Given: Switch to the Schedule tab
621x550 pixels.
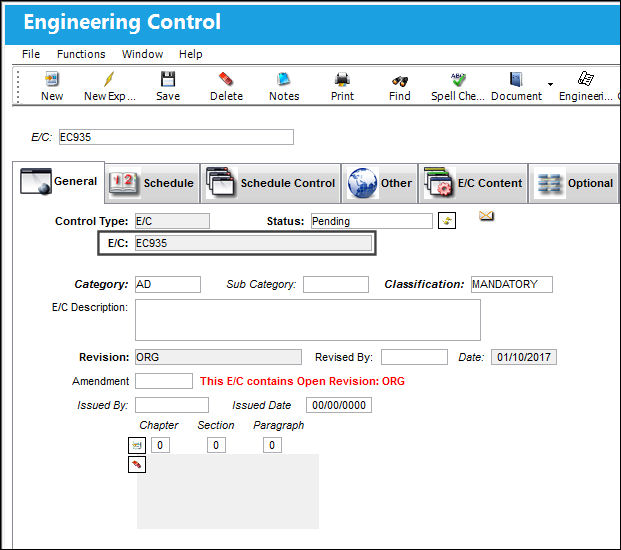Looking at the screenshot, I should click(x=152, y=183).
